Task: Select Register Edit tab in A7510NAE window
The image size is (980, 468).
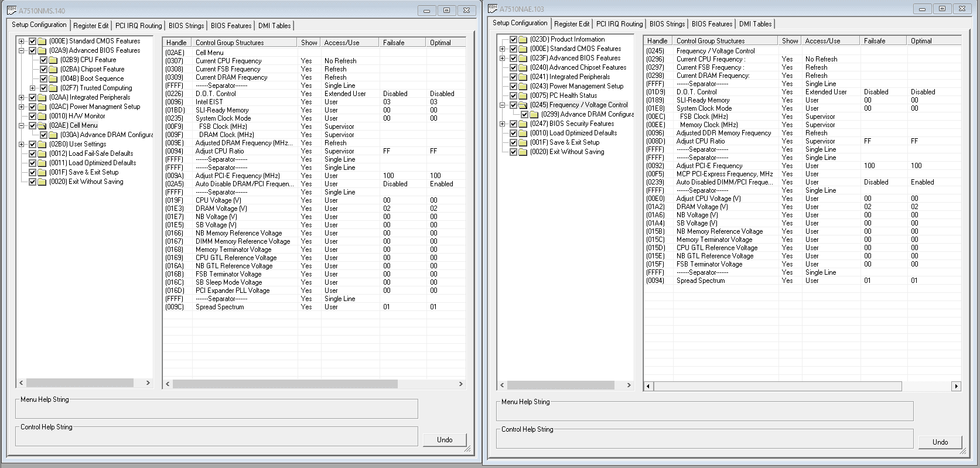Action: coord(572,24)
